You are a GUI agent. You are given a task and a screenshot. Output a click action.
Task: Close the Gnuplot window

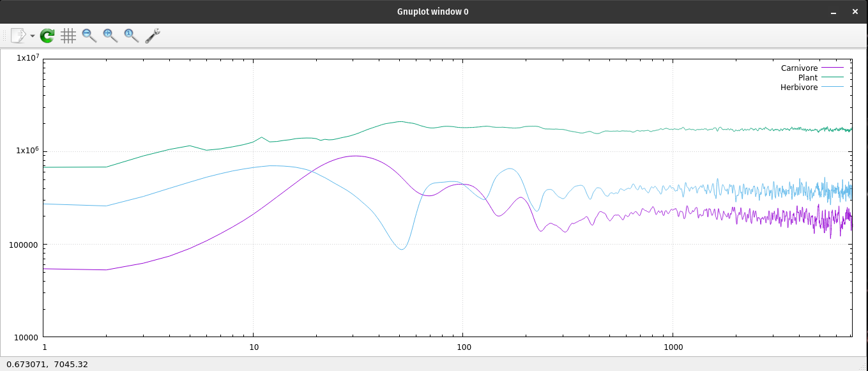click(x=855, y=12)
